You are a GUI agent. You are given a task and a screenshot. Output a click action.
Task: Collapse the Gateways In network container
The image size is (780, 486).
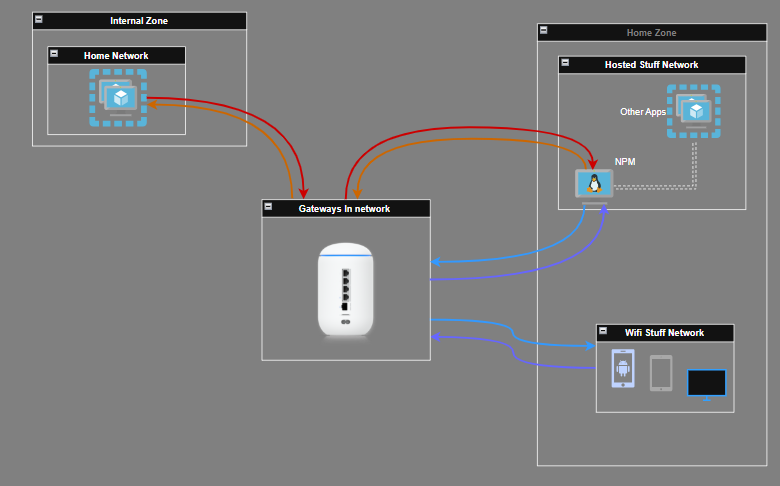pyautogui.click(x=268, y=206)
